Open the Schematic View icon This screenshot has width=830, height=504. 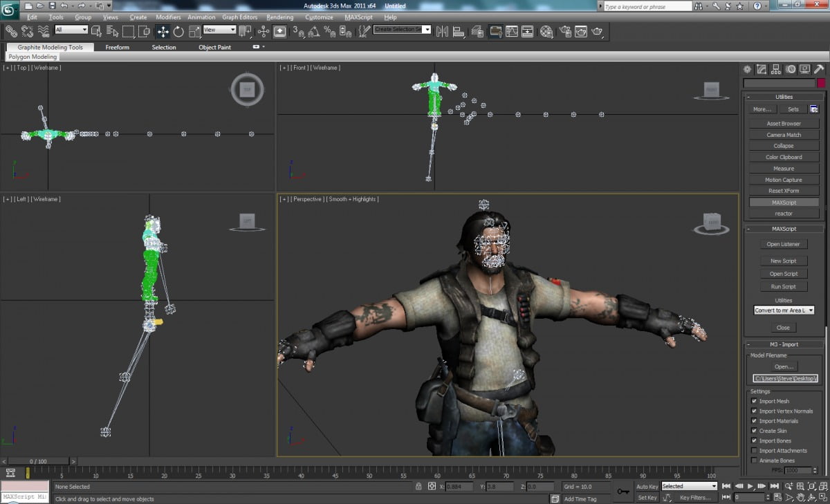(528, 31)
